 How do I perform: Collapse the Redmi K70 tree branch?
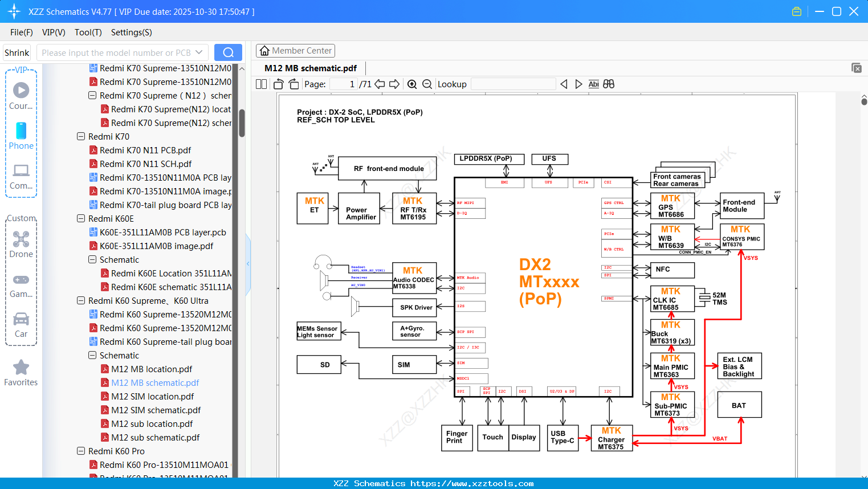80,136
